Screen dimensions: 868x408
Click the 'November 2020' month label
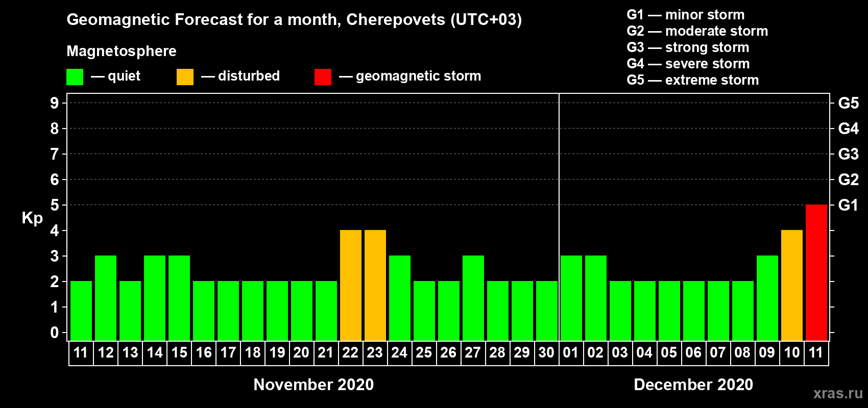tap(314, 385)
